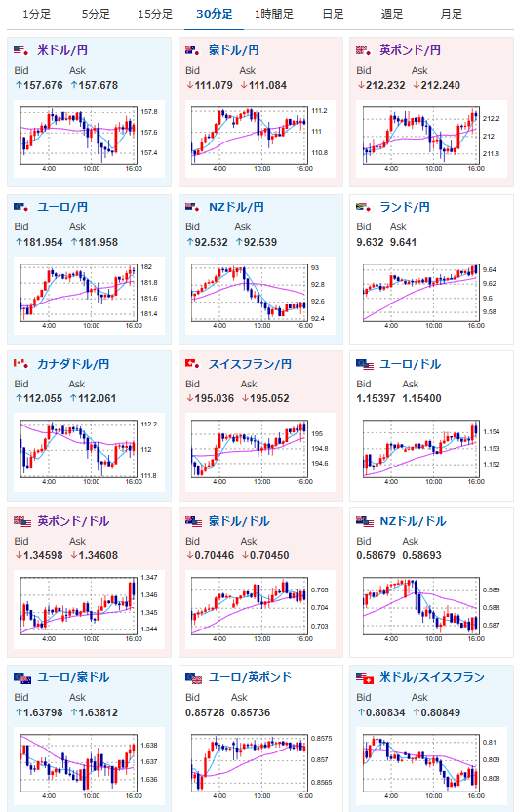Switch to the 1分足 timeframe tab

(x=37, y=14)
